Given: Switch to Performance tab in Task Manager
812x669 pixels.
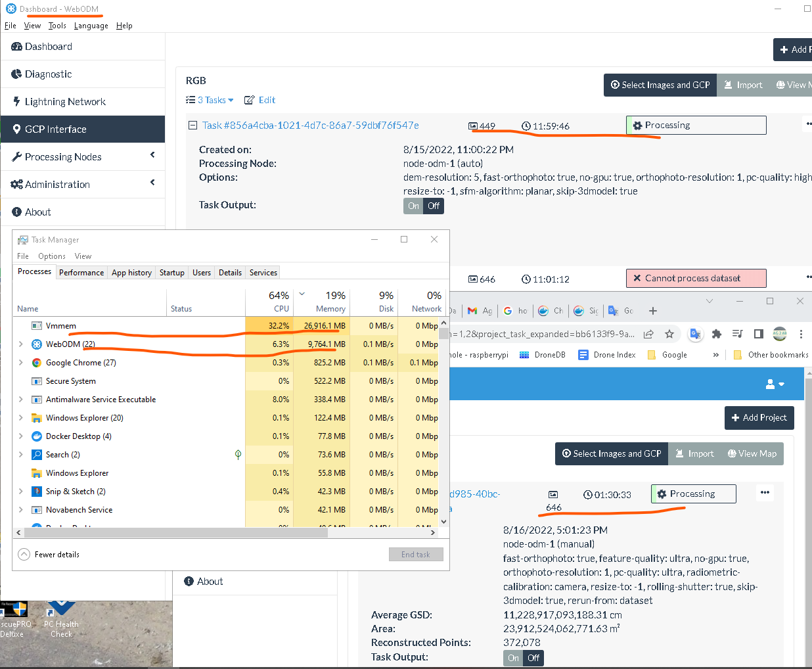Looking at the screenshot, I should tap(81, 273).
